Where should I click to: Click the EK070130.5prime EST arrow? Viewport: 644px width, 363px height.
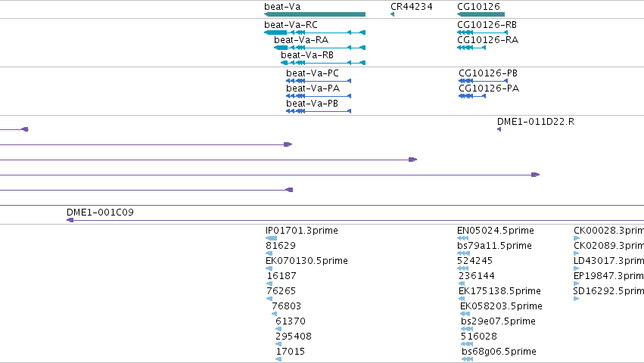(269, 268)
